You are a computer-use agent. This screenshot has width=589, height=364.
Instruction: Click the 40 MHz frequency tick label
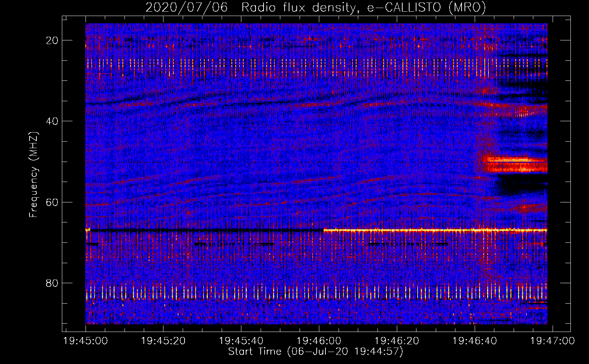(52, 121)
